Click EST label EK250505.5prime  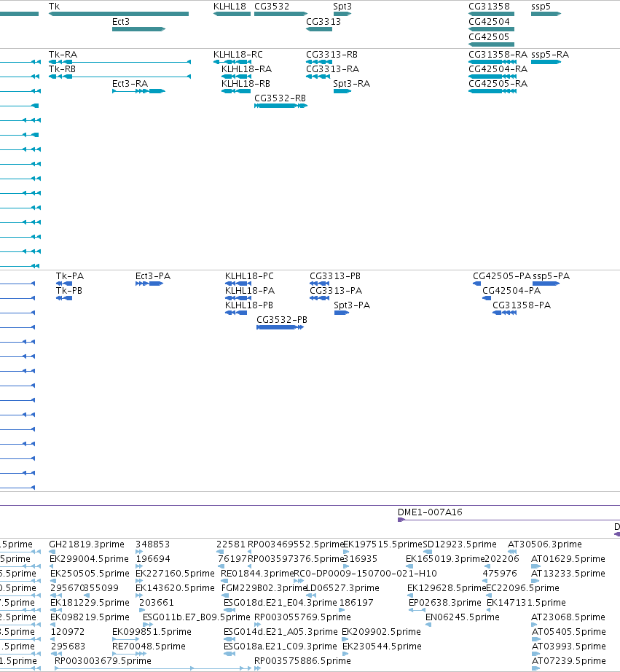(x=90, y=574)
